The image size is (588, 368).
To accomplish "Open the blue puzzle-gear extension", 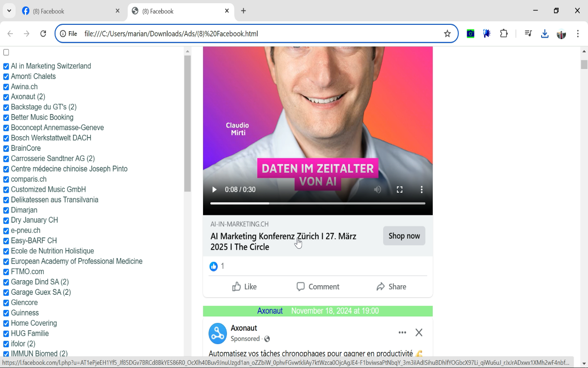I will click(487, 34).
